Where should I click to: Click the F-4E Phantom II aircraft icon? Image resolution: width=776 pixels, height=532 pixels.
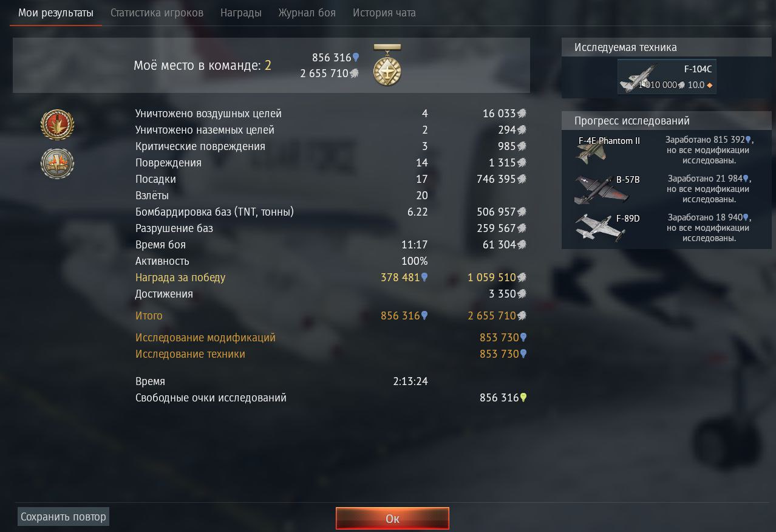pyautogui.click(x=591, y=152)
